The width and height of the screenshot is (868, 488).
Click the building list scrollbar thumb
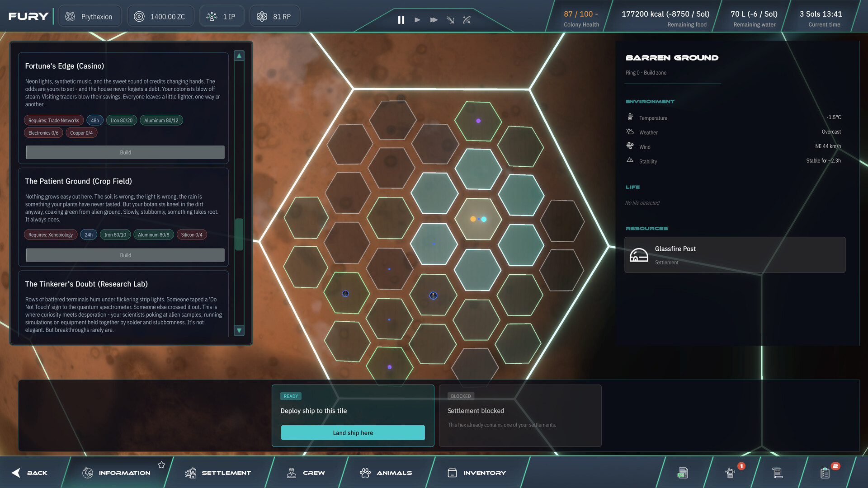(x=239, y=234)
